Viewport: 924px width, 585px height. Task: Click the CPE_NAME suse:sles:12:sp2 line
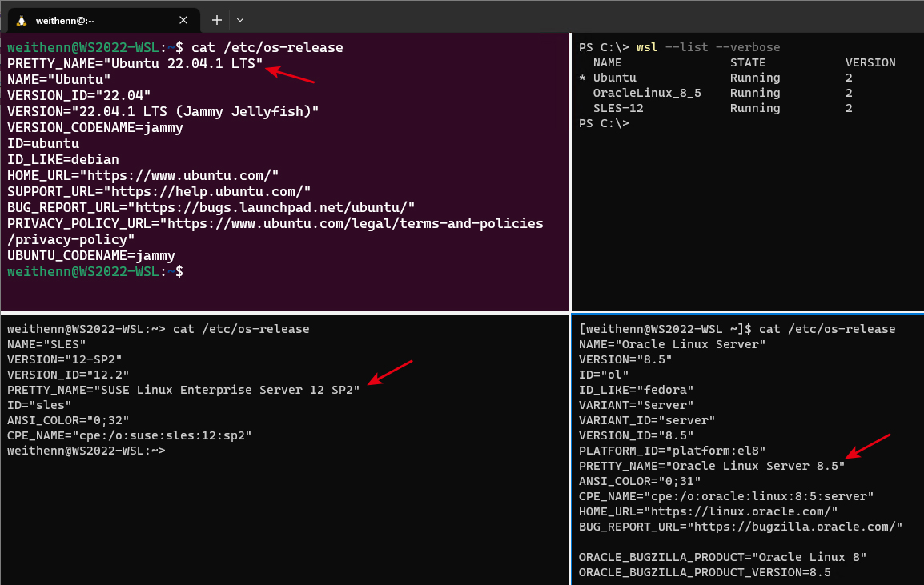tap(130, 435)
